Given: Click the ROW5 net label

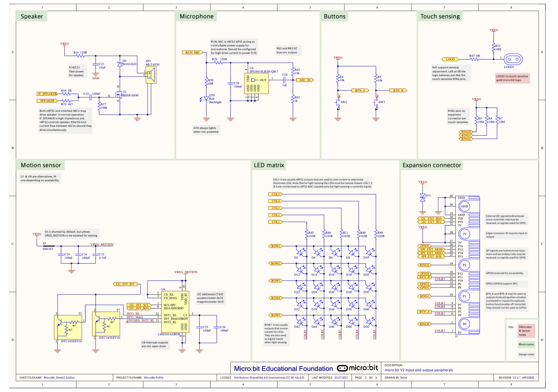Looking at the screenshot, I should point(275,315).
